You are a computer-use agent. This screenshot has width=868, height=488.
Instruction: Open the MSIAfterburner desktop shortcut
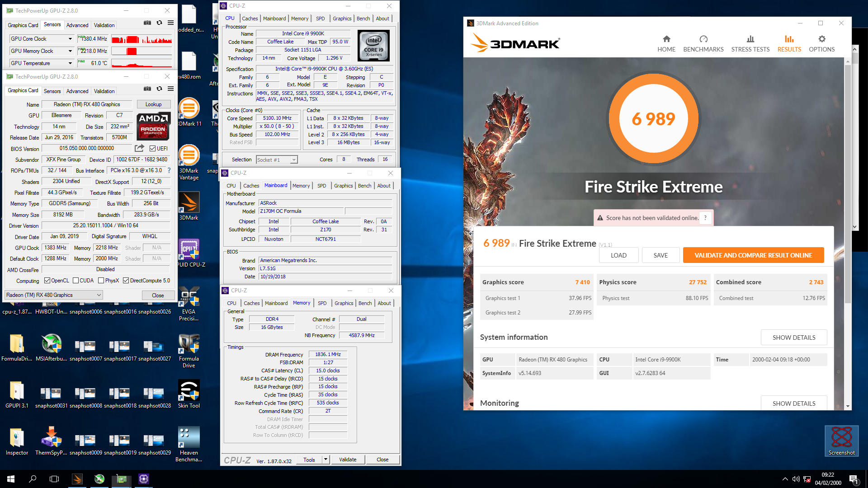click(x=51, y=347)
